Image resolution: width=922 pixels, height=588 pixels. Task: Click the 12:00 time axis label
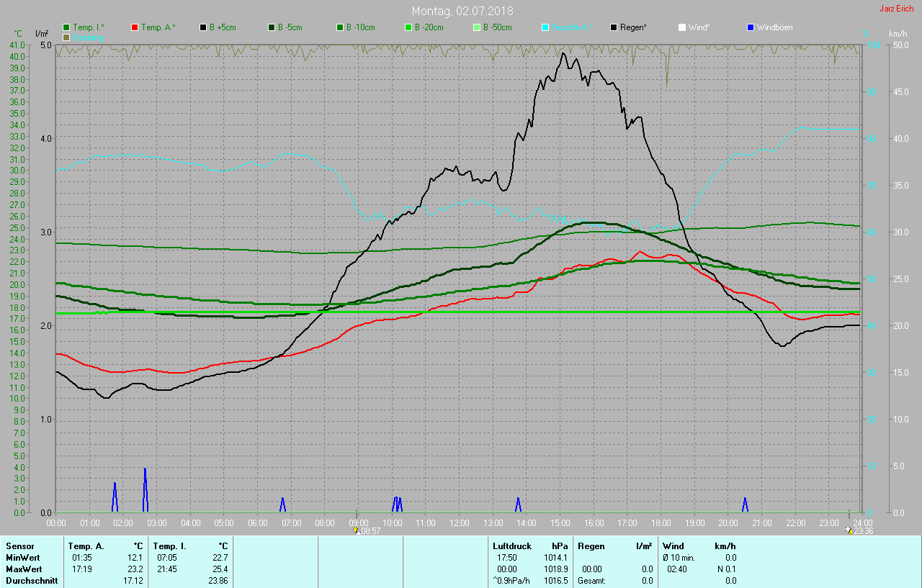point(459,523)
